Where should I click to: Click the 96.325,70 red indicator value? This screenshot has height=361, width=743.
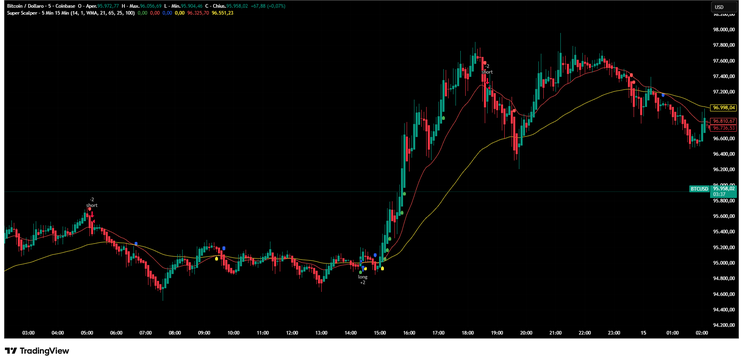pyautogui.click(x=198, y=13)
